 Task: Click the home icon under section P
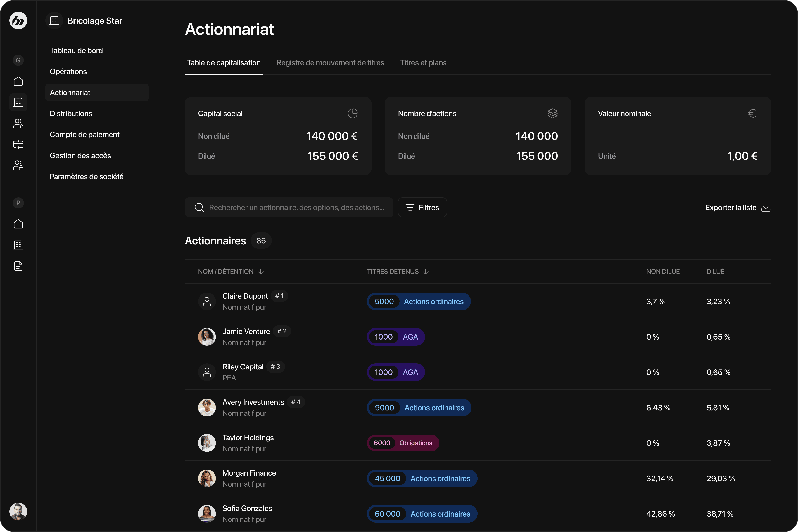(x=18, y=224)
